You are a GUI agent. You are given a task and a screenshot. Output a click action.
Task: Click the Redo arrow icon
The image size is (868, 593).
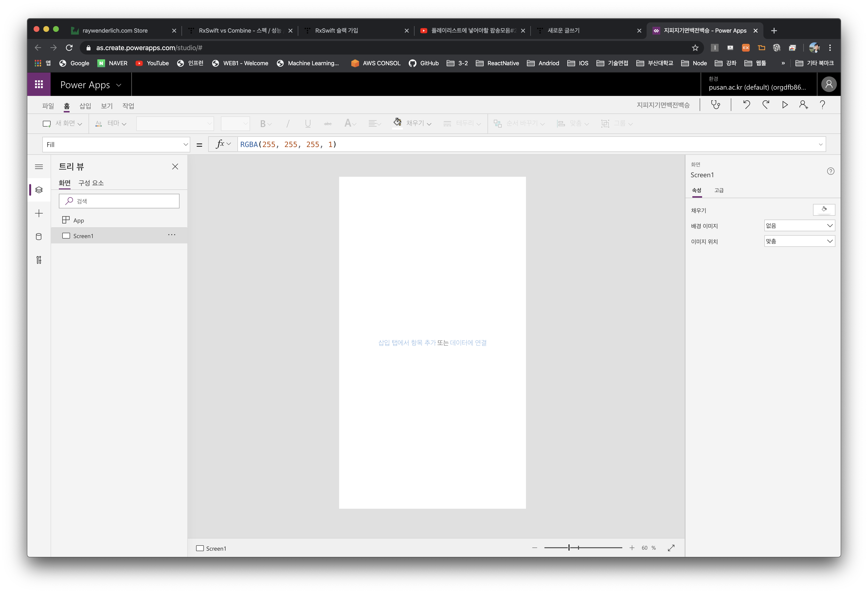766,105
